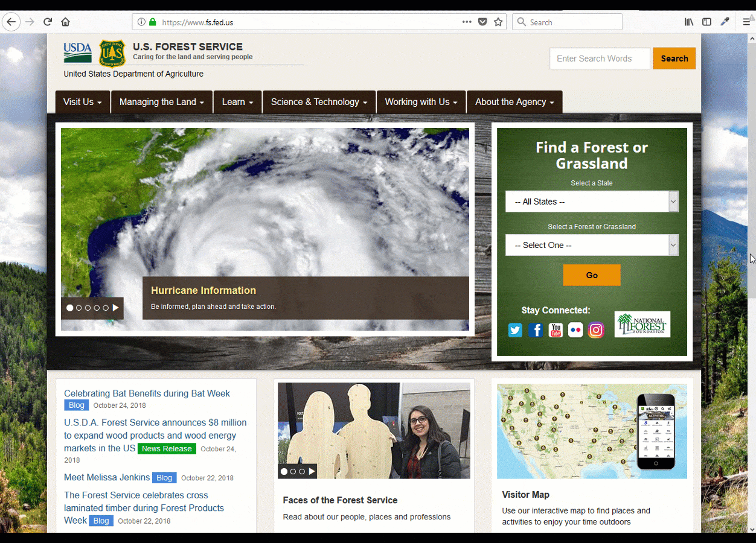
Task: Open the Meet Melissa Jenkins link
Action: coord(107,477)
